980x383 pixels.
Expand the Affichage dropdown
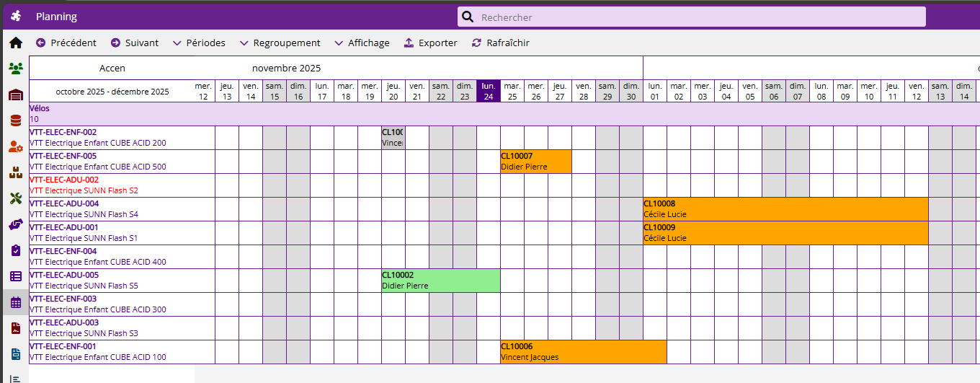point(362,43)
